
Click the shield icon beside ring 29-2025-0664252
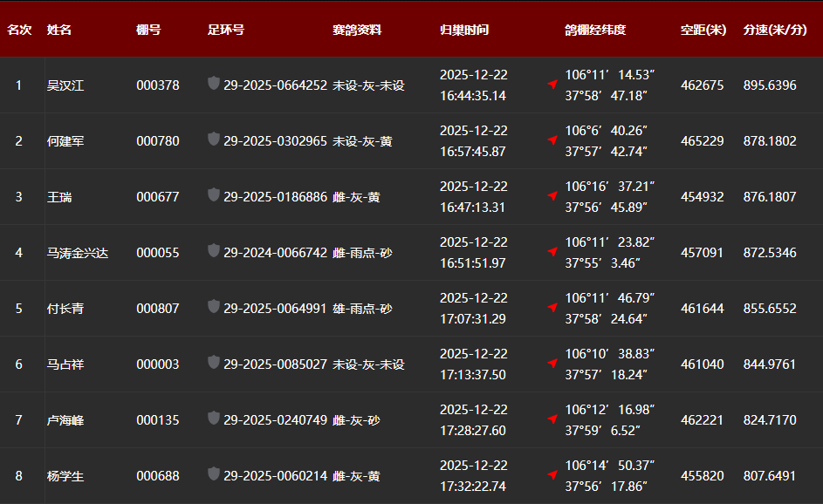click(214, 84)
